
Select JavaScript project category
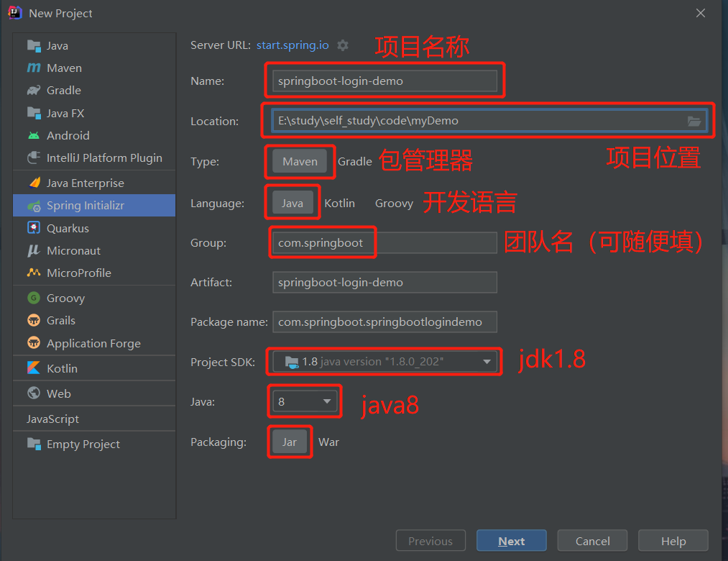click(x=52, y=419)
